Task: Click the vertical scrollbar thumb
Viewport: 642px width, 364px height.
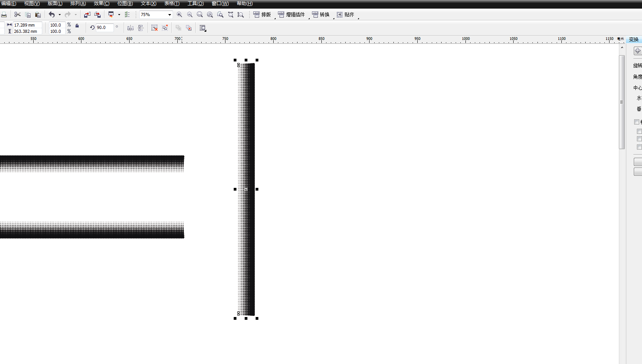Action: 622,102
